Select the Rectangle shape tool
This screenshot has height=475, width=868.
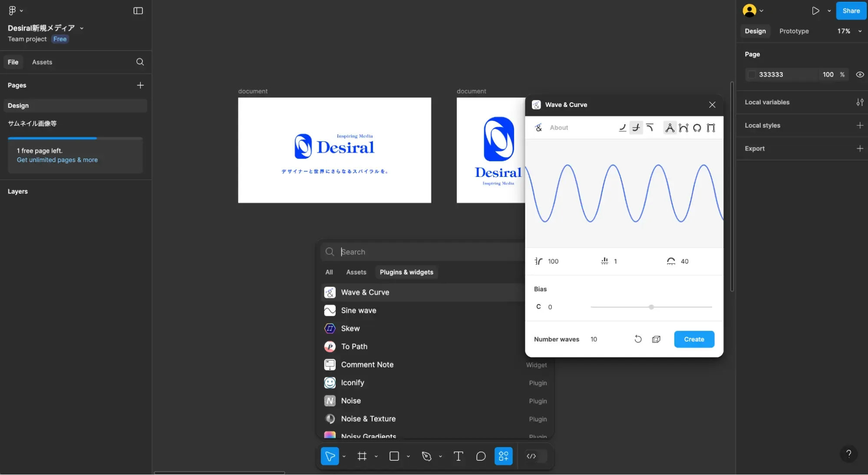click(394, 456)
